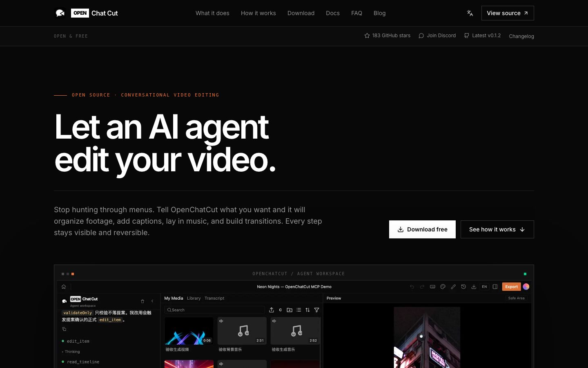Click the EN language button
This screenshot has height=368, width=588.
point(484,287)
